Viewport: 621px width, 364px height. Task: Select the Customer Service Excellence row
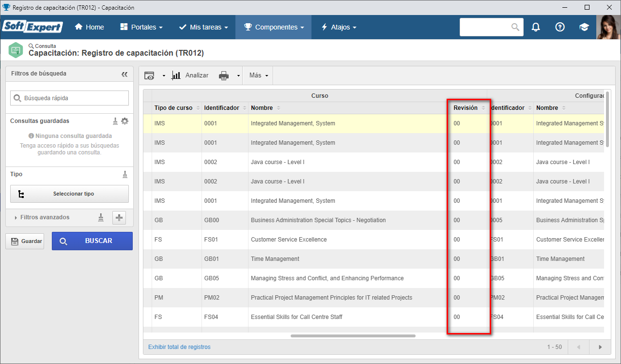coord(373,240)
